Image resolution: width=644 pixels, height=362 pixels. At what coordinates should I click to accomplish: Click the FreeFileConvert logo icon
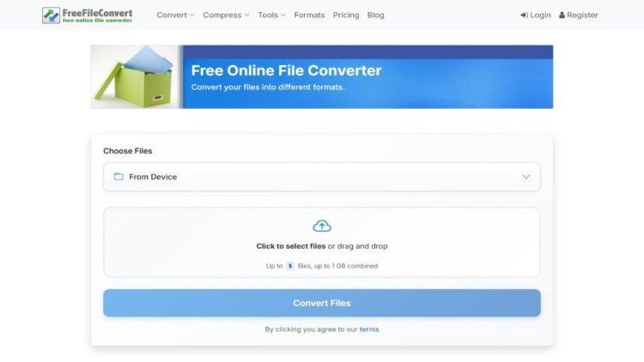click(51, 15)
